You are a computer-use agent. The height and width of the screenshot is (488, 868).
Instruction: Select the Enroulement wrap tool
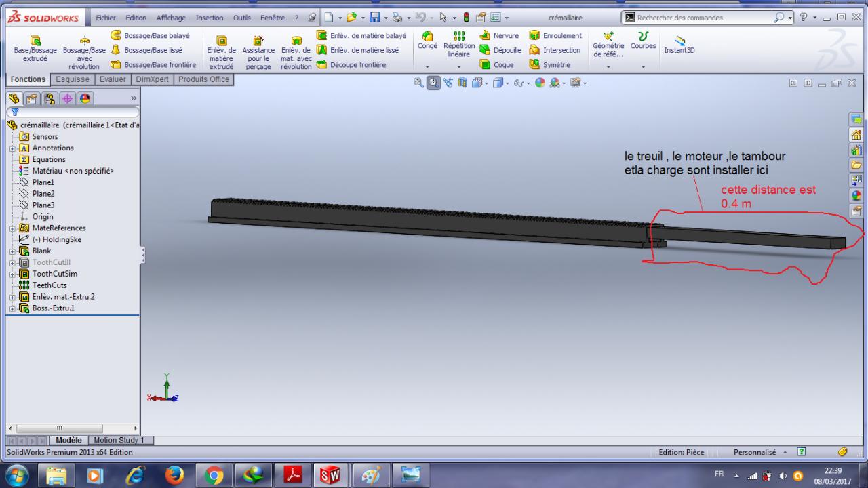click(x=555, y=35)
